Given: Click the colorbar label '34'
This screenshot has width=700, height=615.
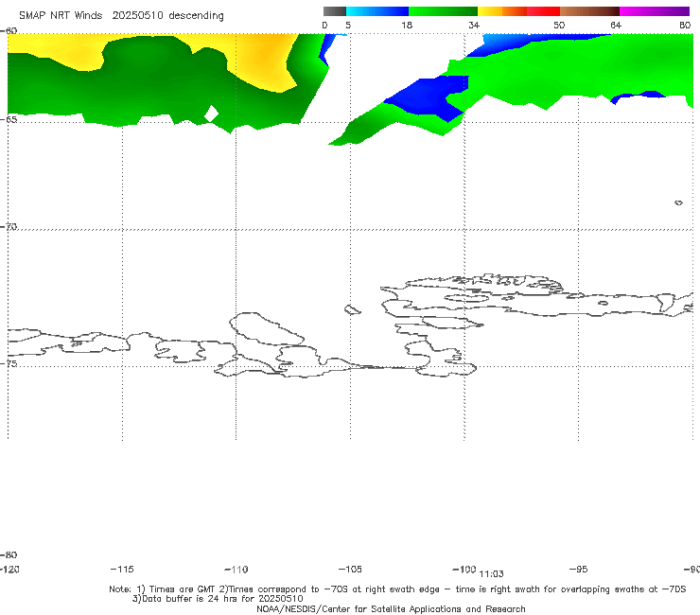Looking at the screenshot, I should click(x=474, y=26).
